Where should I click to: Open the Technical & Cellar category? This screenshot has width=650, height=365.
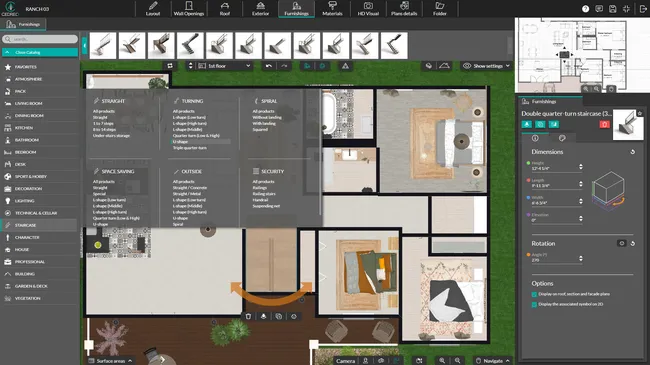(36, 213)
